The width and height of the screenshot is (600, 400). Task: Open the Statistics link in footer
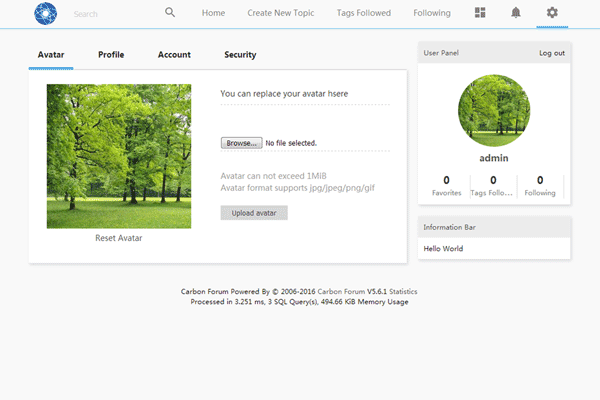point(403,292)
